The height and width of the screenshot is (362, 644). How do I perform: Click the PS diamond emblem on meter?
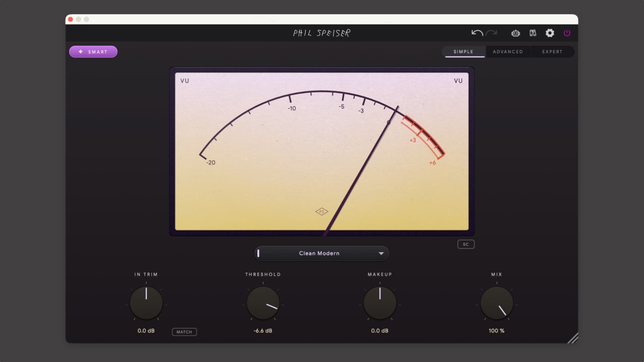pos(322,212)
